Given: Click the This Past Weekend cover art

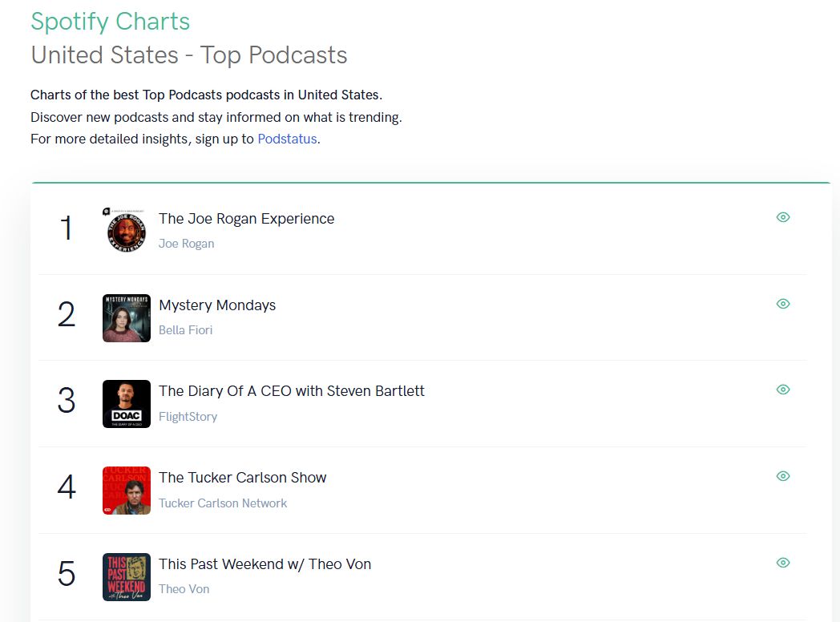Looking at the screenshot, I should pos(127,577).
